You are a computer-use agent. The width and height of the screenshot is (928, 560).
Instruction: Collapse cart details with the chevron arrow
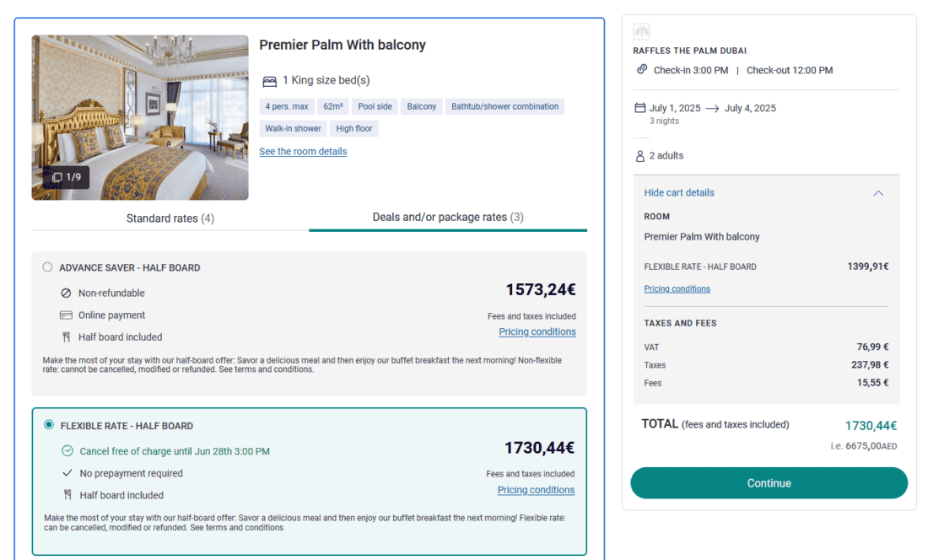coord(878,193)
